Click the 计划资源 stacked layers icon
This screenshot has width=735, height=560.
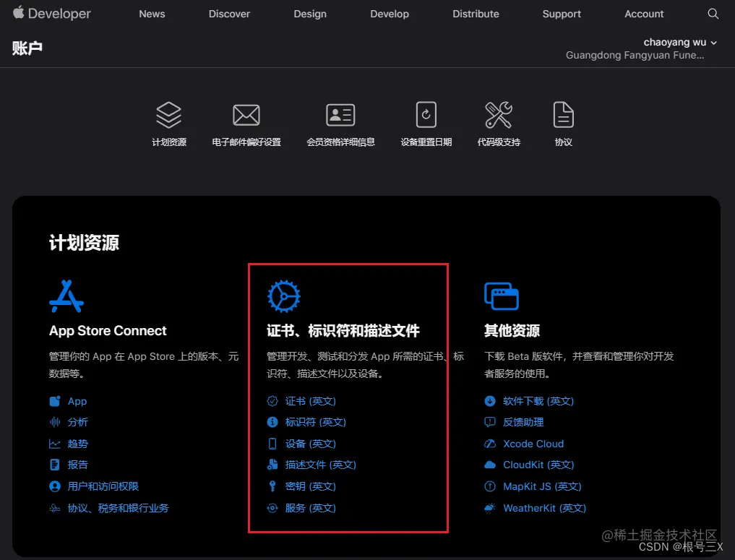[169, 116]
